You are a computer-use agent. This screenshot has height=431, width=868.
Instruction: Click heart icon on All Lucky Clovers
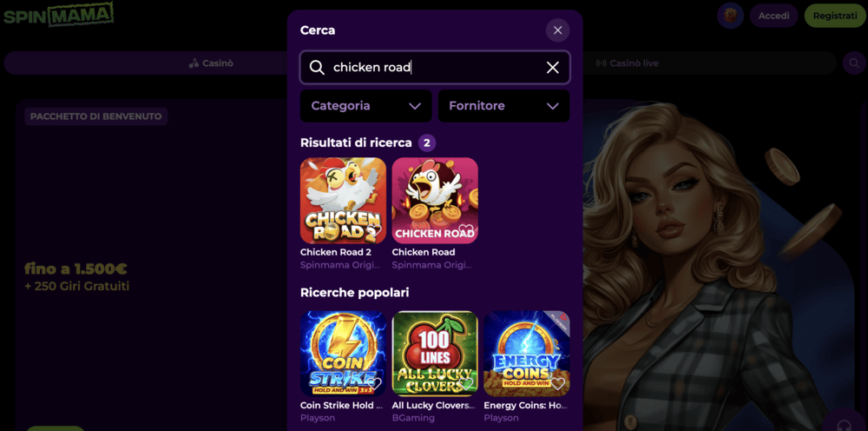467,383
